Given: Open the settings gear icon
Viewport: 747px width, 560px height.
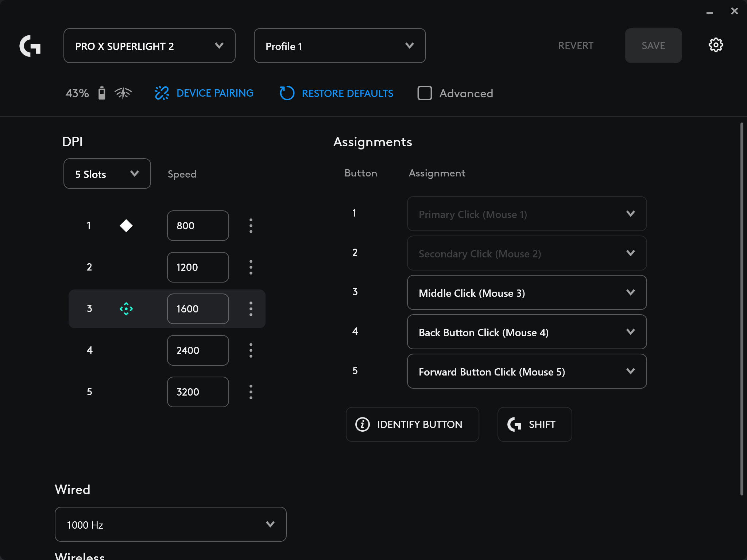Looking at the screenshot, I should (x=716, y=45).
